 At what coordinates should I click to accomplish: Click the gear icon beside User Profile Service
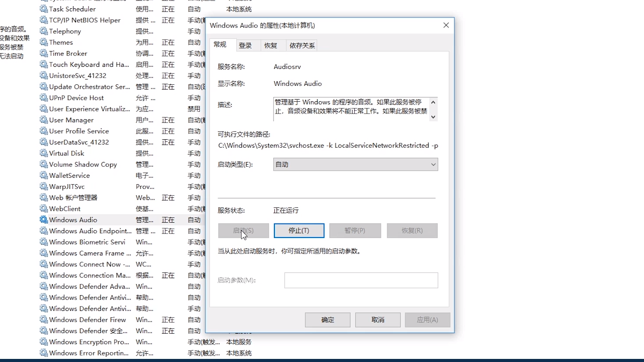point(44,131)
